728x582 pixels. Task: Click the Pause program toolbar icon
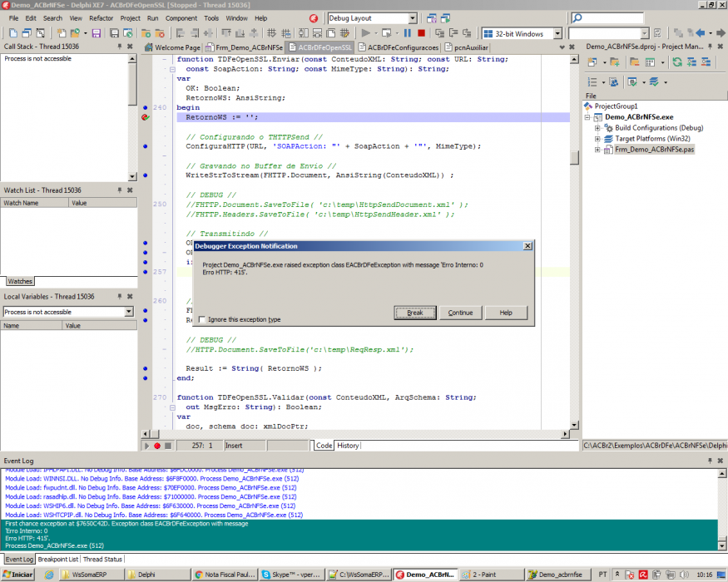[408, 33]
